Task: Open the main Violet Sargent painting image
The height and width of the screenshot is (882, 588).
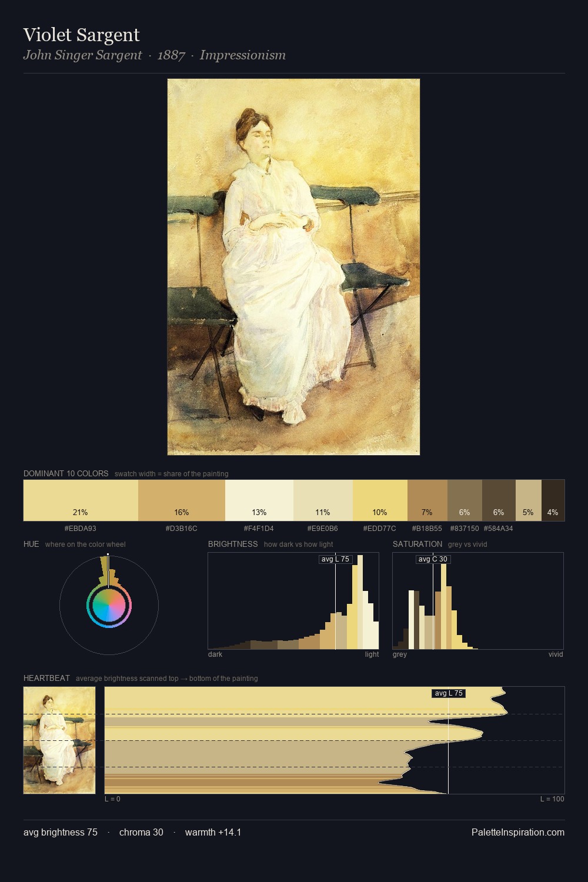Action: pos(293,267)
